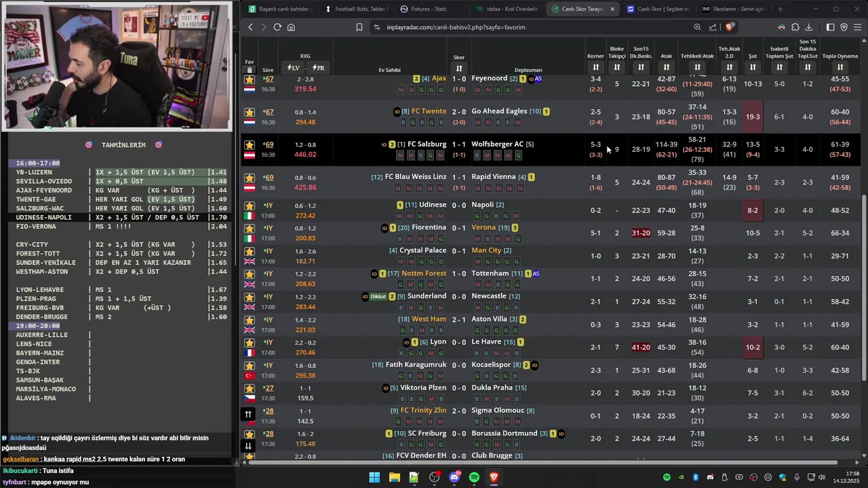Toggle the favorite star for FC Blau Weiss Linz
The width and height of the screenshot is (868, 488).
[250, 178]
